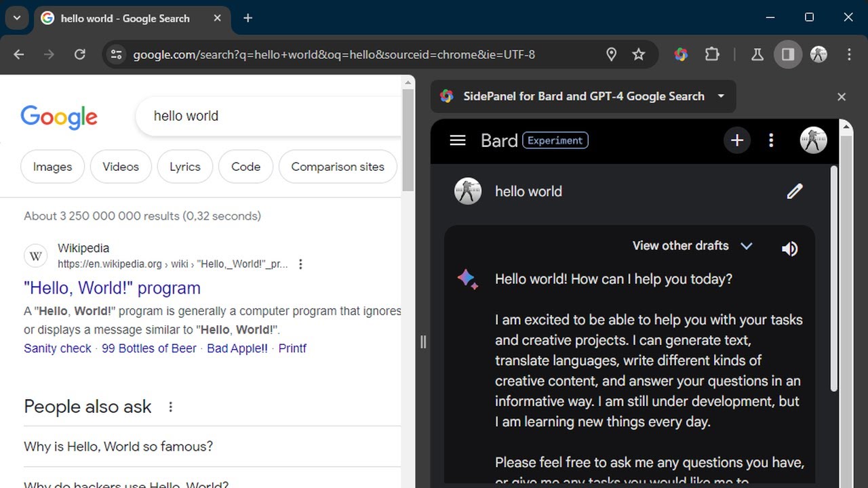
Task: Open the "Hello, World!" program result
Action: [x=112, y=288]
